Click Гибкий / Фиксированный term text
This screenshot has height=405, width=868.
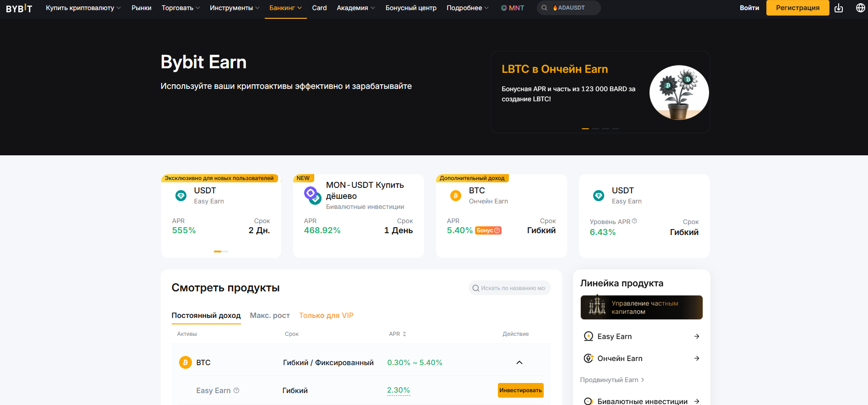[x=328, y=362]
